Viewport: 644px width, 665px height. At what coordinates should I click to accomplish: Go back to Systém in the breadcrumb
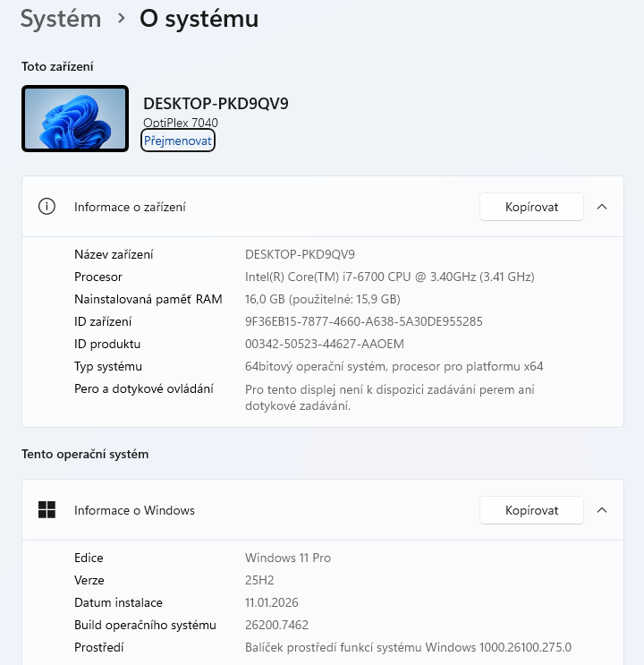coord(61,19)
